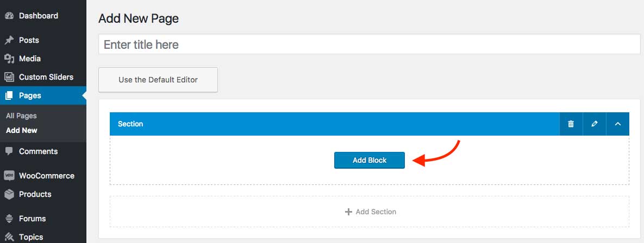Focus the Enter title here field
644x243 pixels.
[x=369, y=44]
